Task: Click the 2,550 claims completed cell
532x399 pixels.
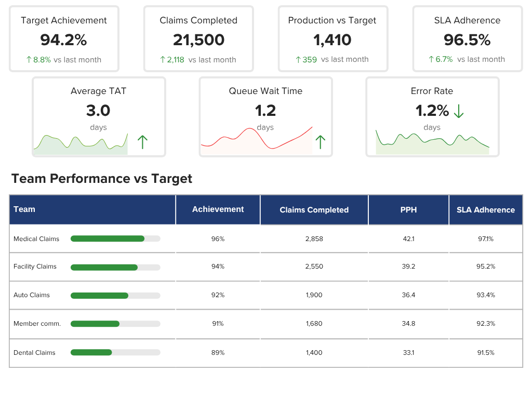Action: click(314, 267)
